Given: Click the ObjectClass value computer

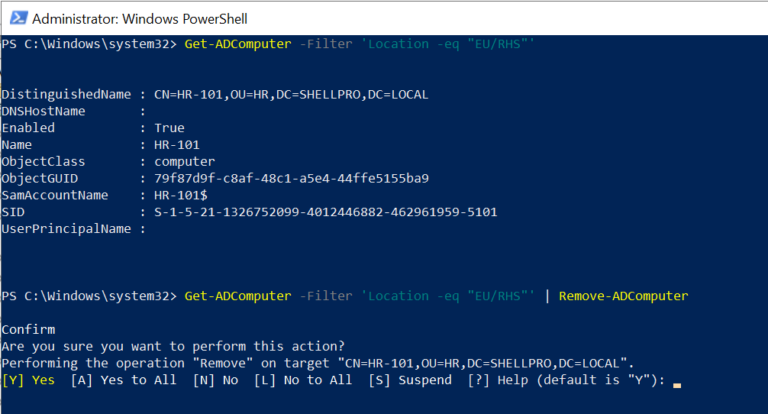Looking at the screenshot, I should (x=186, y=162).
